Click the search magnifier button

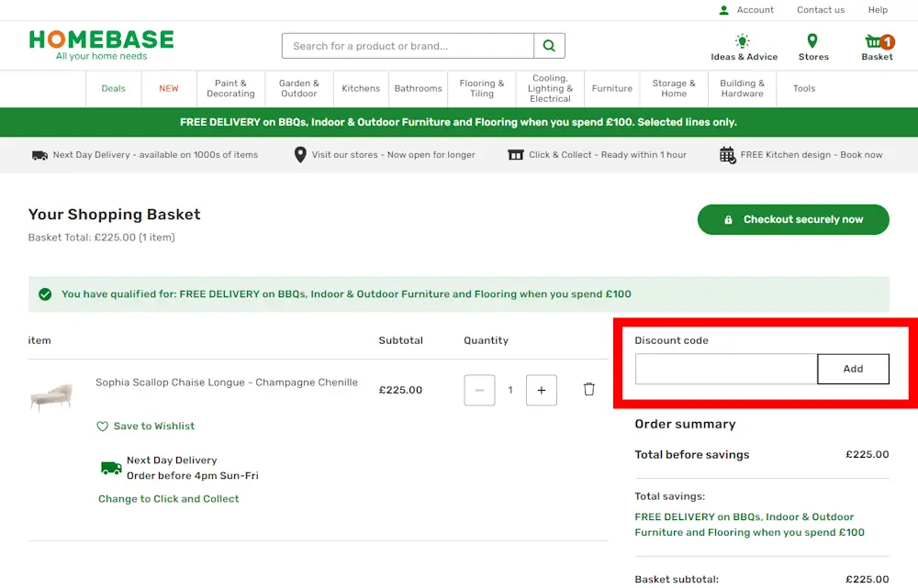(549, 46)
